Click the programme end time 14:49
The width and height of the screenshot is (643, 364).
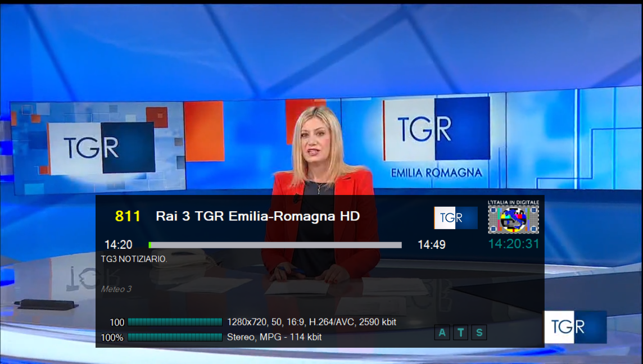[431, 245]
